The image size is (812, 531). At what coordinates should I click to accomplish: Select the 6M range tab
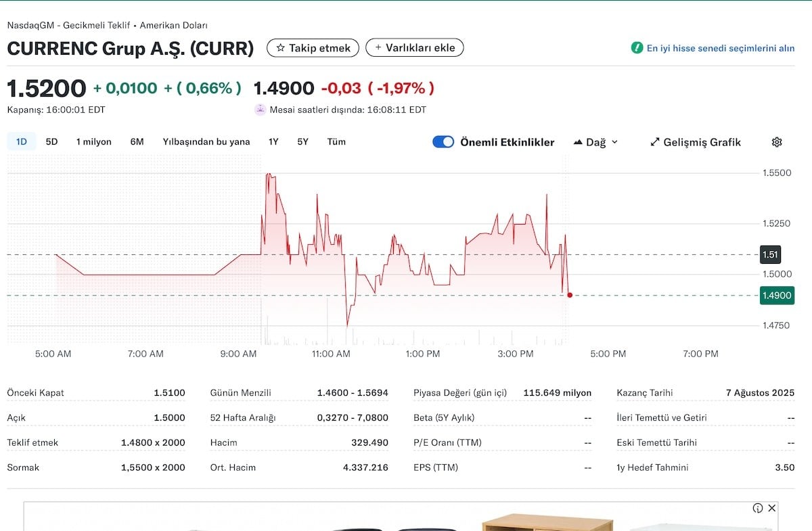click(137, 141)
